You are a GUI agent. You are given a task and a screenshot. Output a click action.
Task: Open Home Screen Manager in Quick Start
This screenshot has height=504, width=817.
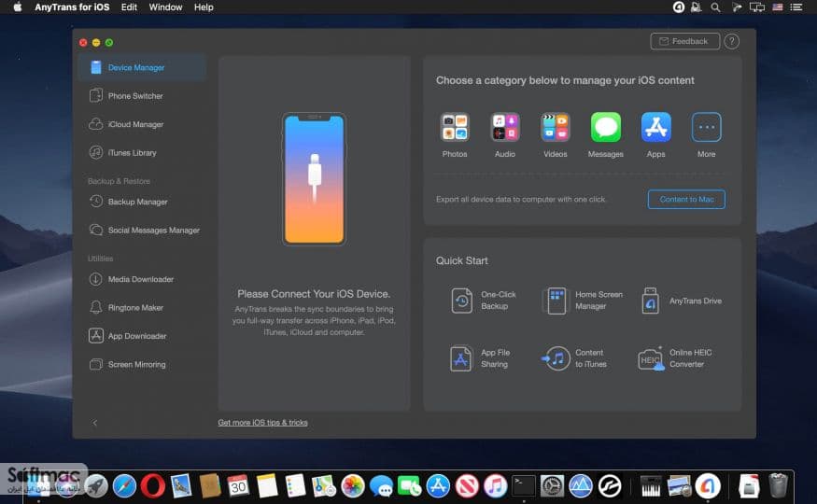tap(582, 301)
